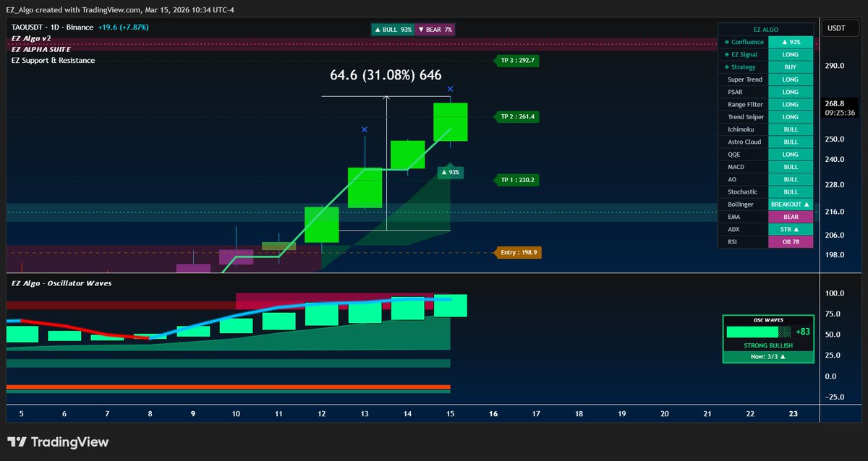Click the green March 12 price candle
Screen dimensions: 868x461
tap(321, 225)
